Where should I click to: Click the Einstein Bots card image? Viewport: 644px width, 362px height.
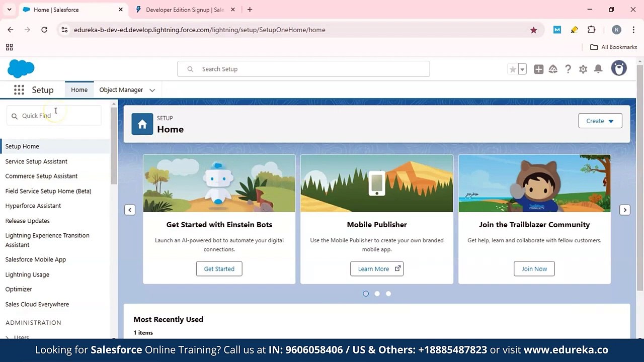tap(219, 183)
